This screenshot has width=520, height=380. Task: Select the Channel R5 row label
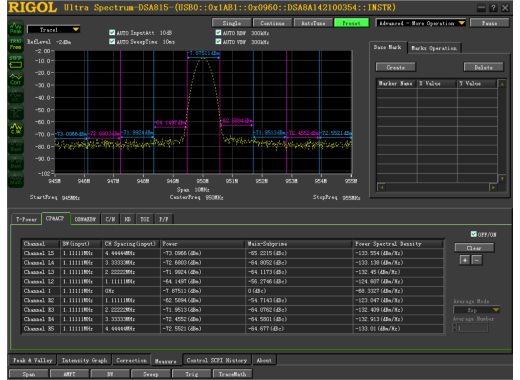39,328
